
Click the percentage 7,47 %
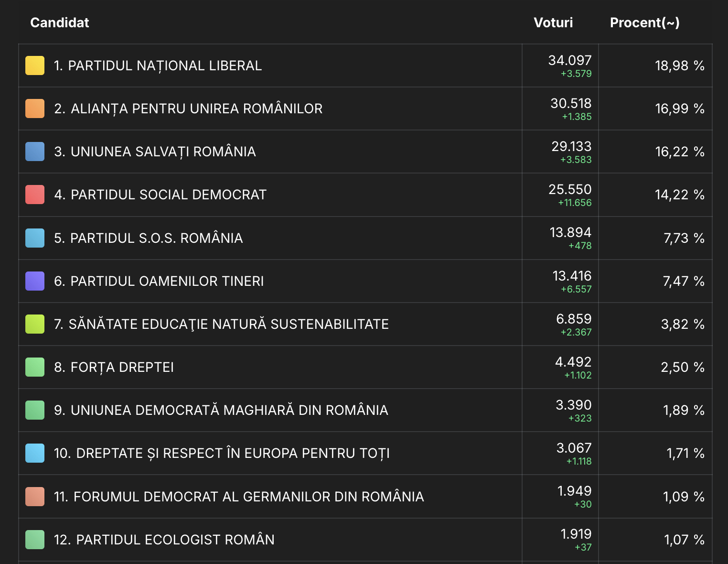[684, 281]
